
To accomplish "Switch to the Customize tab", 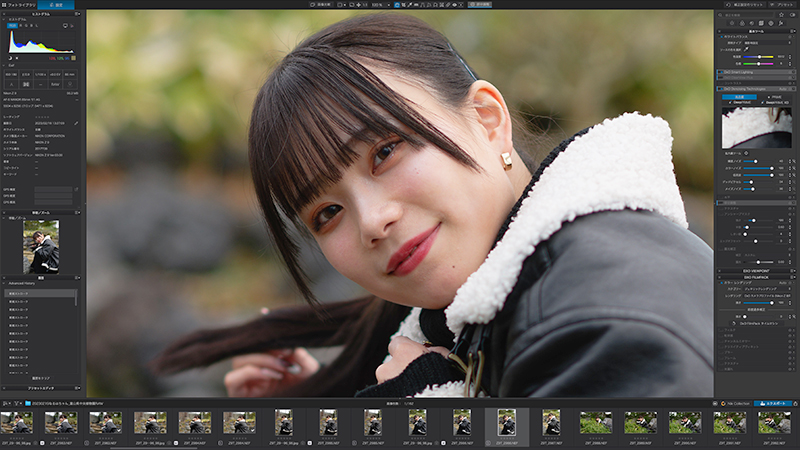I will click(x=56, y=5).
